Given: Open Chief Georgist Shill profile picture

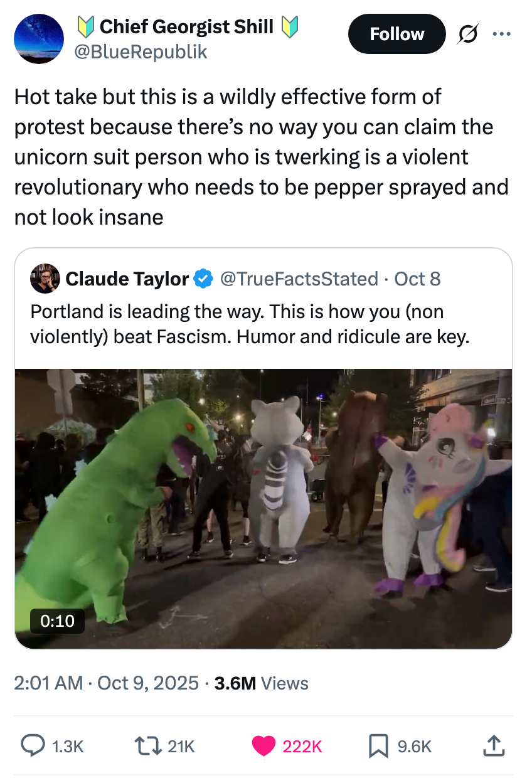Looking at the screenshot, I should click(x=38, y=38).
